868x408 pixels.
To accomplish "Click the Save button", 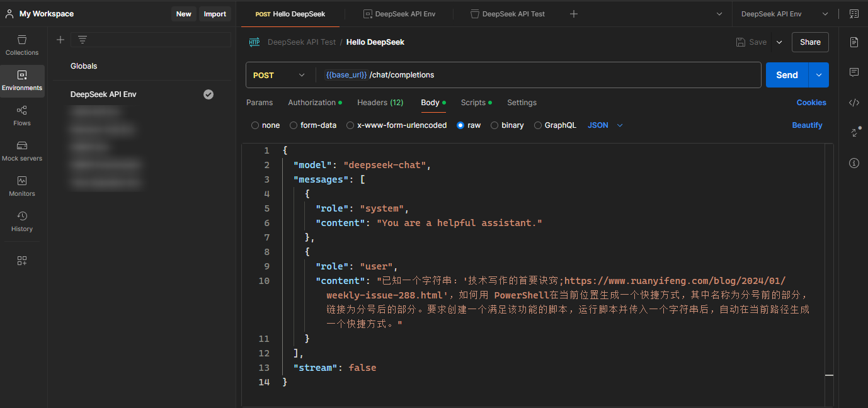I will click(751, 42).
